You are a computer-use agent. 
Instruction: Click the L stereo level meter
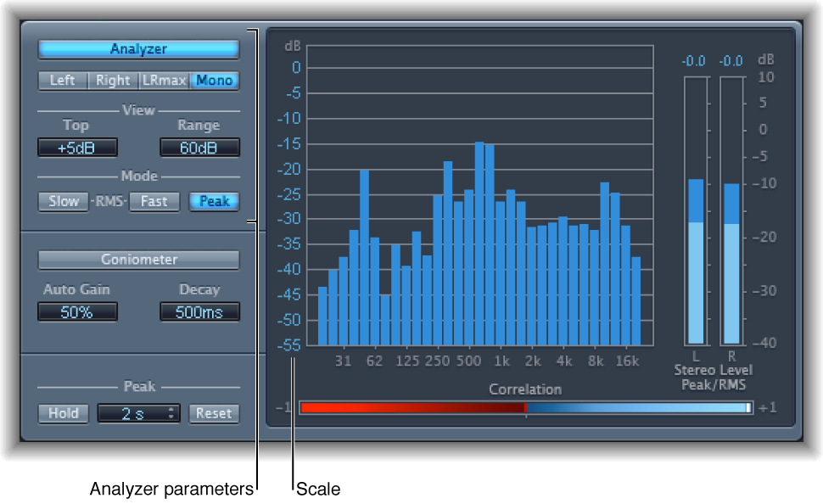coord(695,255)
